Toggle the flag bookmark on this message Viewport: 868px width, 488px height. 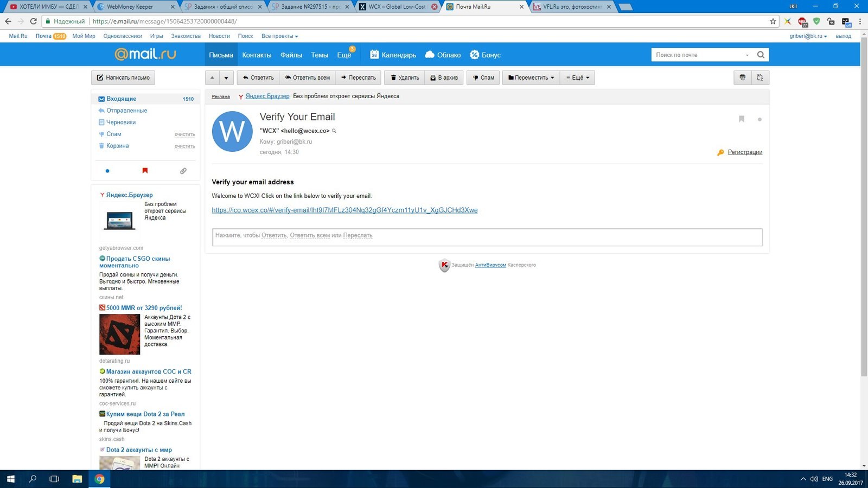742,119
